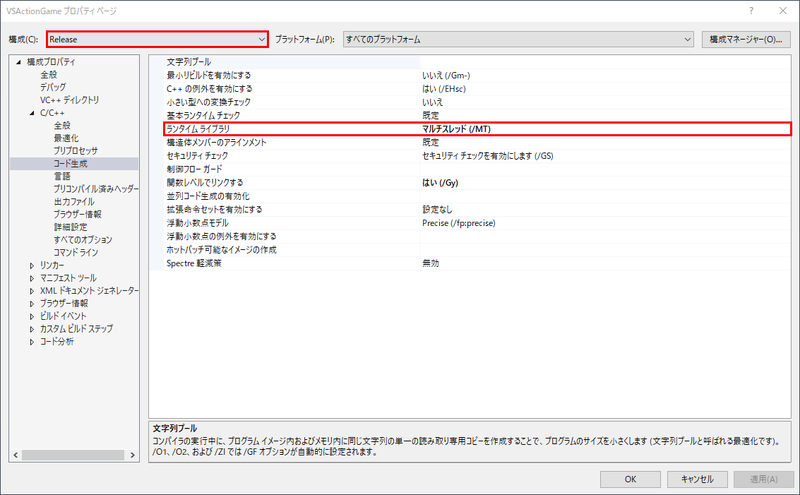
Task: Click the キャンセル button
Action: point(697,479)
